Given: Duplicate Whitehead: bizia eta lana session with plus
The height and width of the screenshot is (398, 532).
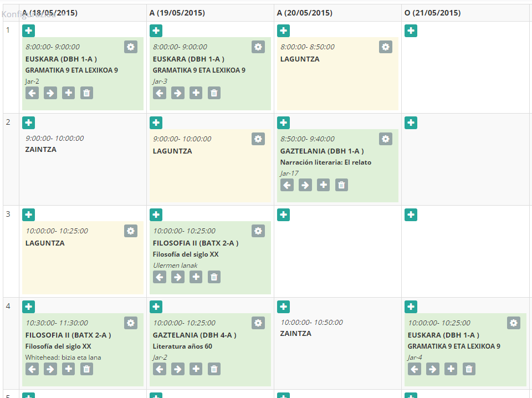Looking at the screenshot, I should (68, 369).
